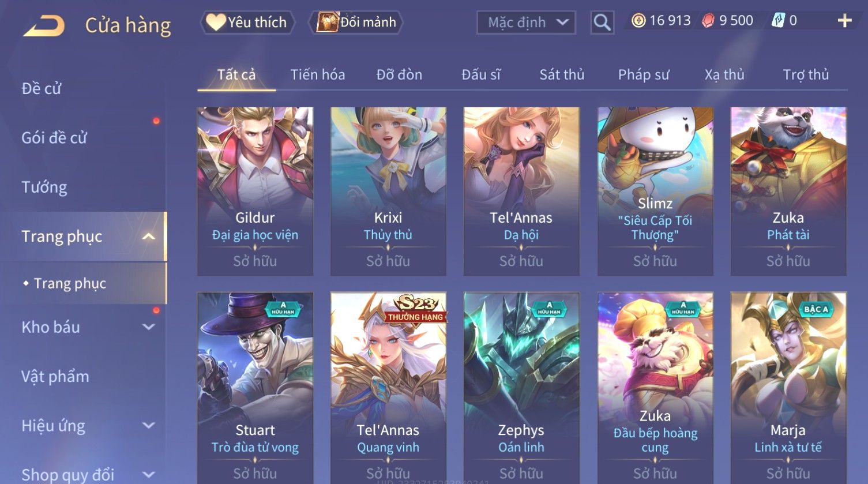
Task: Select Zephys Oán linh skin card
Action: (x=521, y=388)
